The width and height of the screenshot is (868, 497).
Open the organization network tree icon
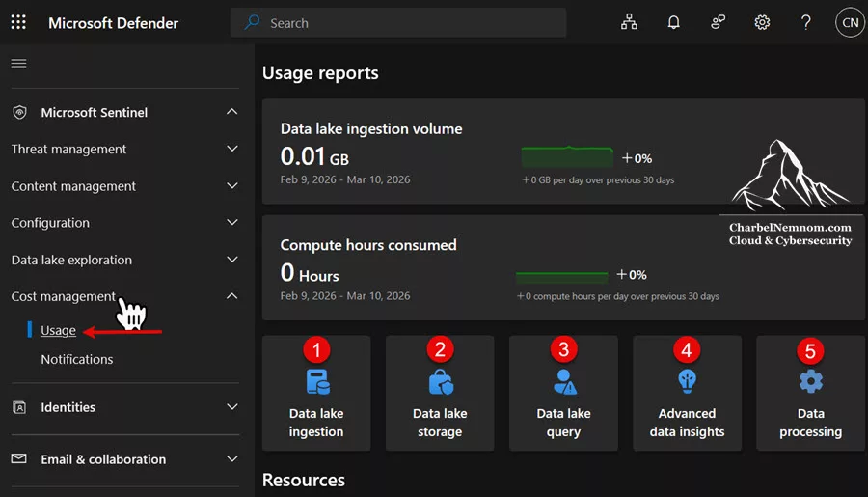tap(629, 22)
